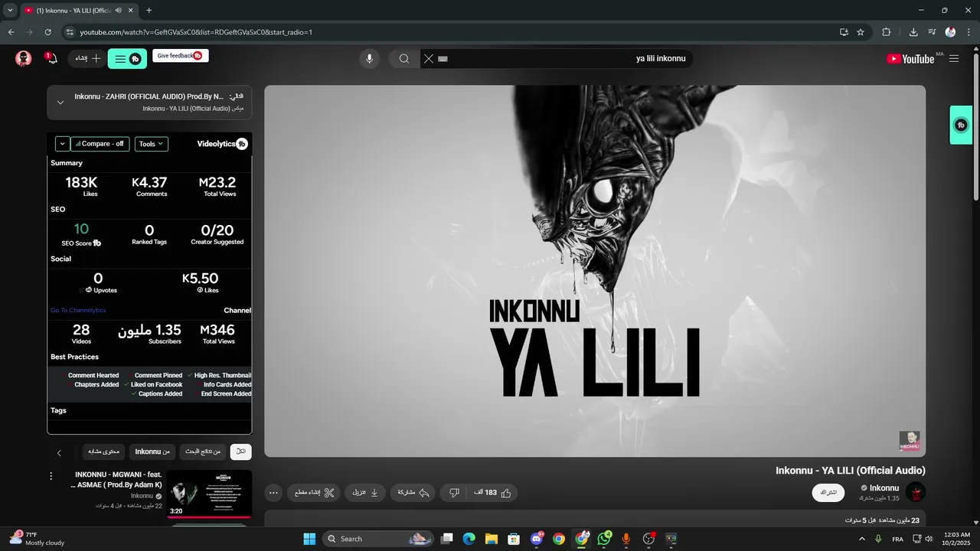980x551 pixels.
Task: Open the Go To Channelytics link
Action: coord(78,311)
